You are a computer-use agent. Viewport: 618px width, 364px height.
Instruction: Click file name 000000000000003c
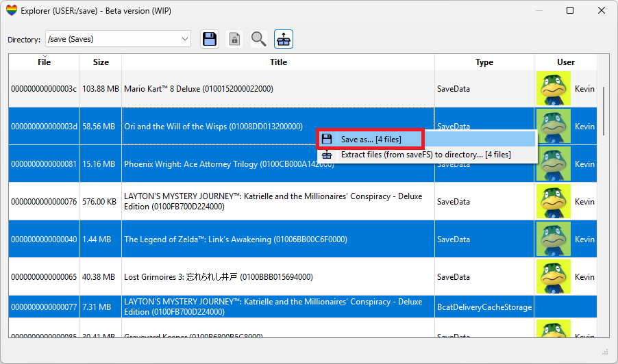(x=44, y=89)
